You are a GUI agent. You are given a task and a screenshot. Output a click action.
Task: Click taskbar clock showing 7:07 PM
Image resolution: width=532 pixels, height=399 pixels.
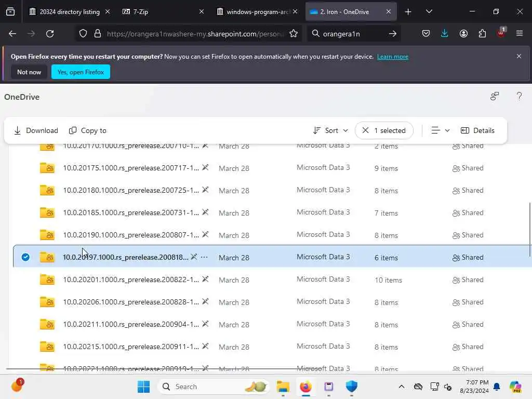pyautogui.click(x=474, y=387)
